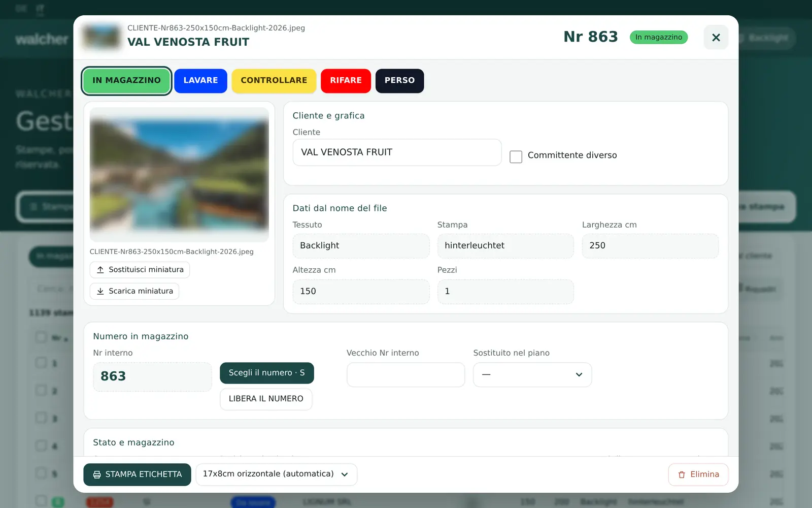Set status to CONTROLLARE
This screenshot has height=508, width=812.
[x=274, y=81]
